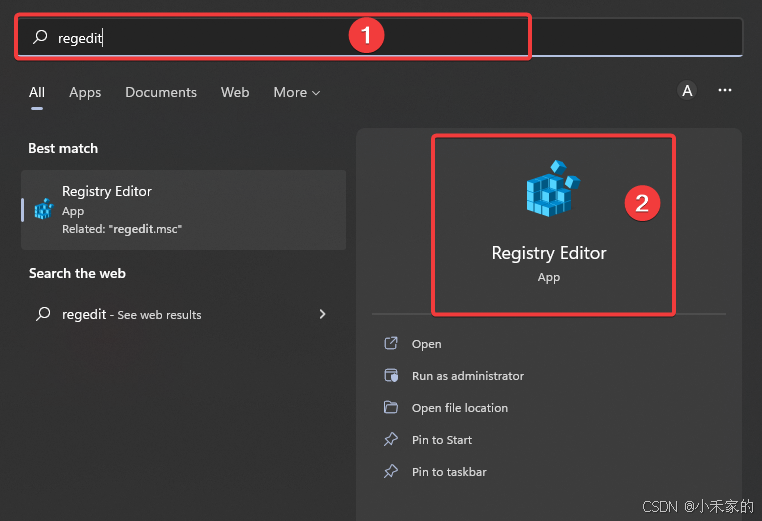Click Registry Editor title in preview pane

(x=549, y=253)
